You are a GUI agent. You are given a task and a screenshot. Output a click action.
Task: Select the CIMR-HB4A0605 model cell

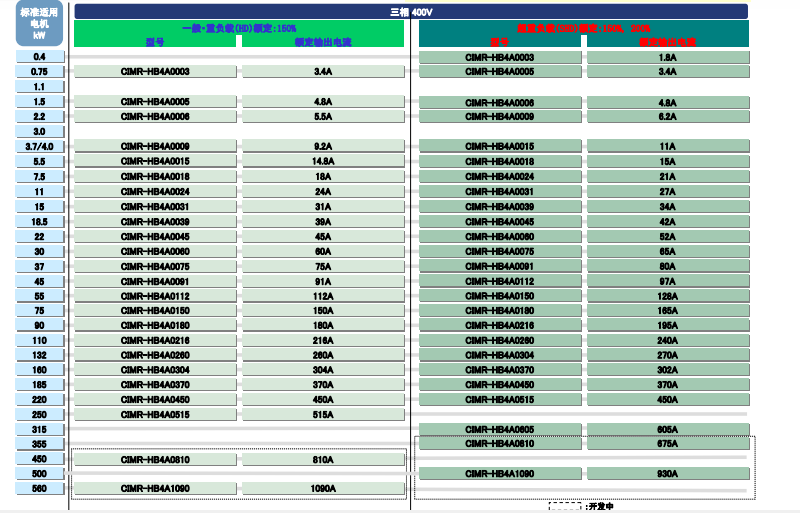(500, 429)
